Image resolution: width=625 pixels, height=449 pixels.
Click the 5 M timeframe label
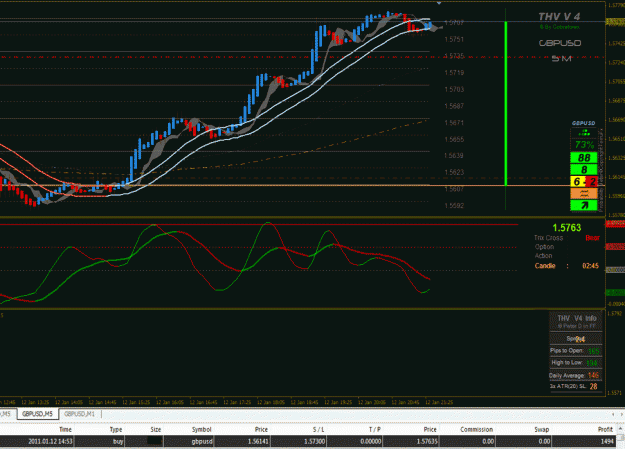pyautogui.click(x=562, y=59)
